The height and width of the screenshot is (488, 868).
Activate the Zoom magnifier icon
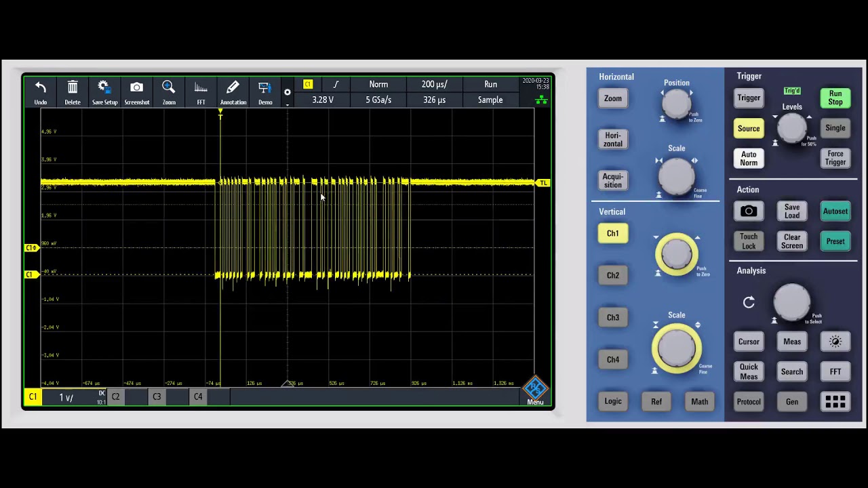169,87
